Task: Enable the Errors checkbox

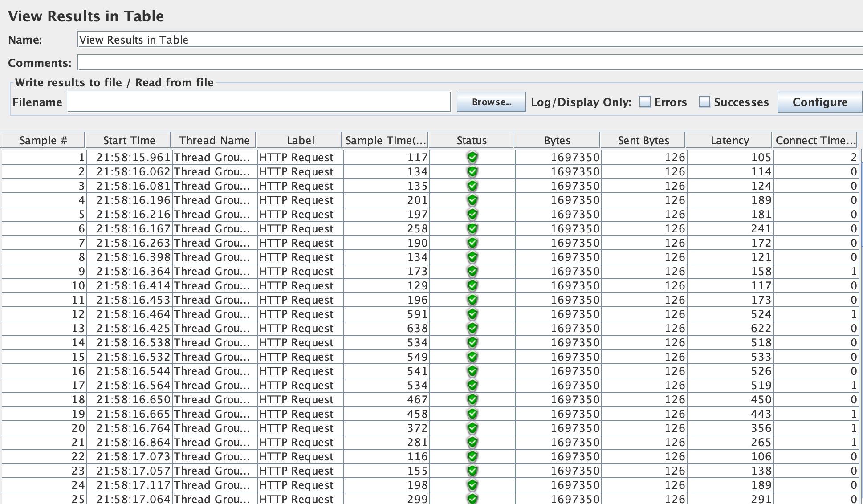Action: (x=644, y=102)
